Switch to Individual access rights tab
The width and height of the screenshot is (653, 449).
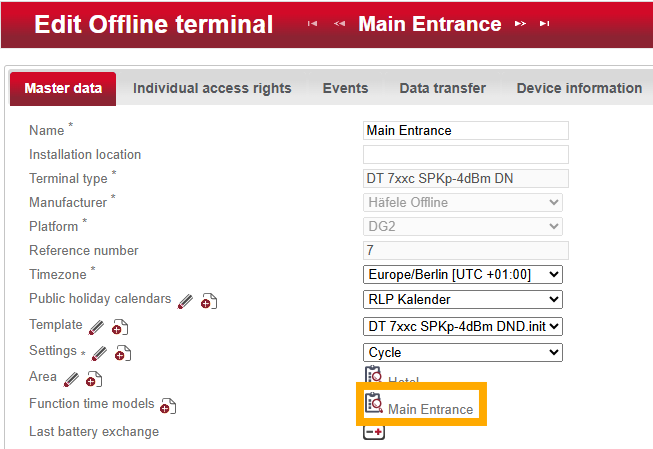pos(212,88)
